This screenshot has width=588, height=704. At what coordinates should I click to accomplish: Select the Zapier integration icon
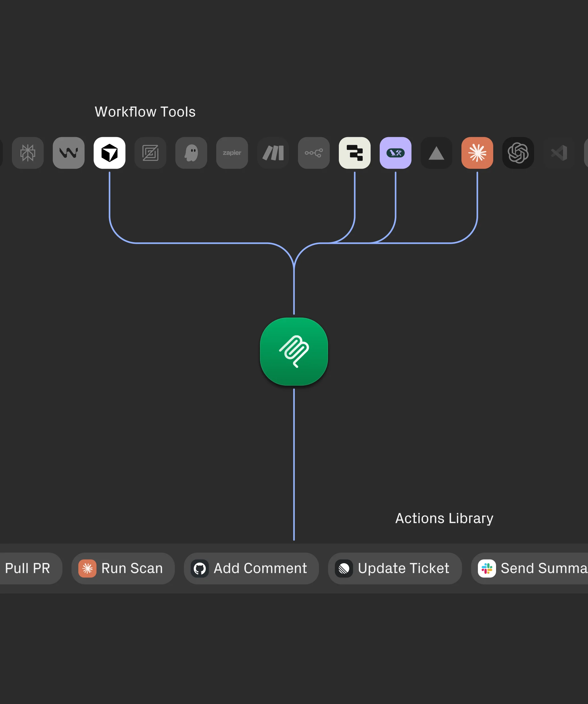click(232, 153)
